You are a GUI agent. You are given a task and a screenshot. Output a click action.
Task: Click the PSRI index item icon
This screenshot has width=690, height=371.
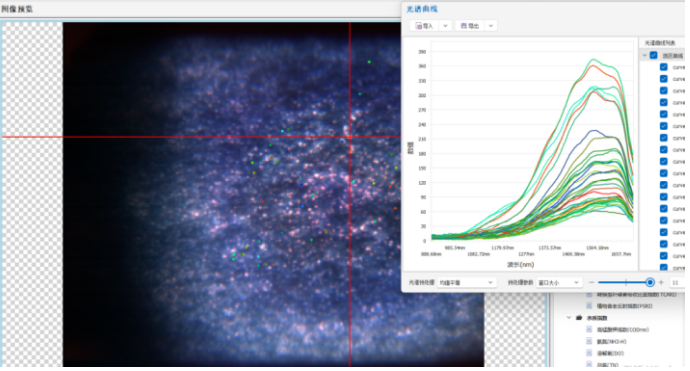tap(589, 305)
